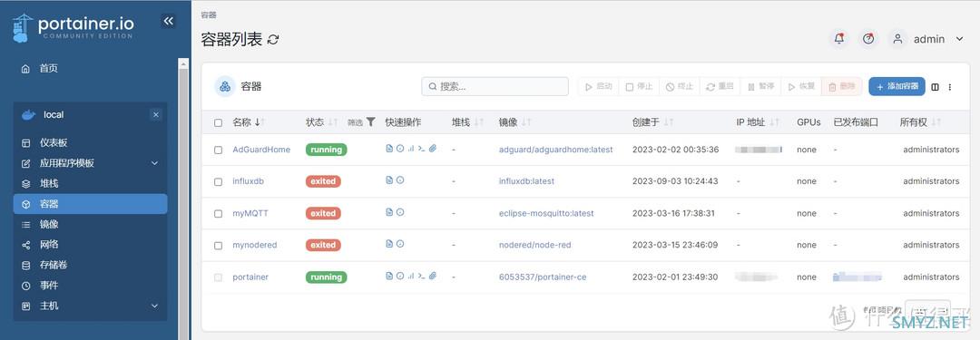Image resolution: width=980 pixels, height=340 pixels.
Task: Open 事件 in the sidebar
Action: pos(90,286)
